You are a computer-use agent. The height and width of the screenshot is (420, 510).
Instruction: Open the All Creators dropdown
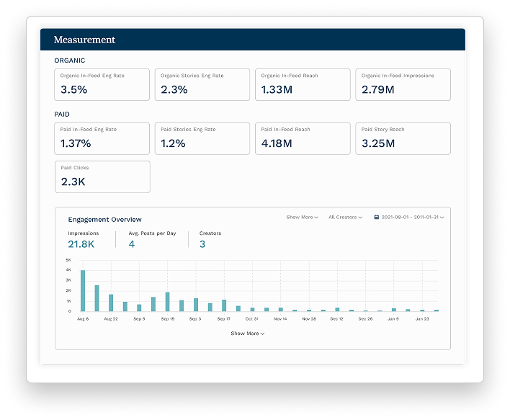click(345, 217)
